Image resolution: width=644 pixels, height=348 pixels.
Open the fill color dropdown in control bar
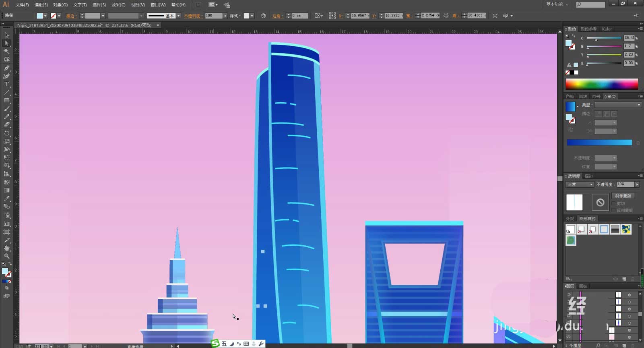coord(45,16)
